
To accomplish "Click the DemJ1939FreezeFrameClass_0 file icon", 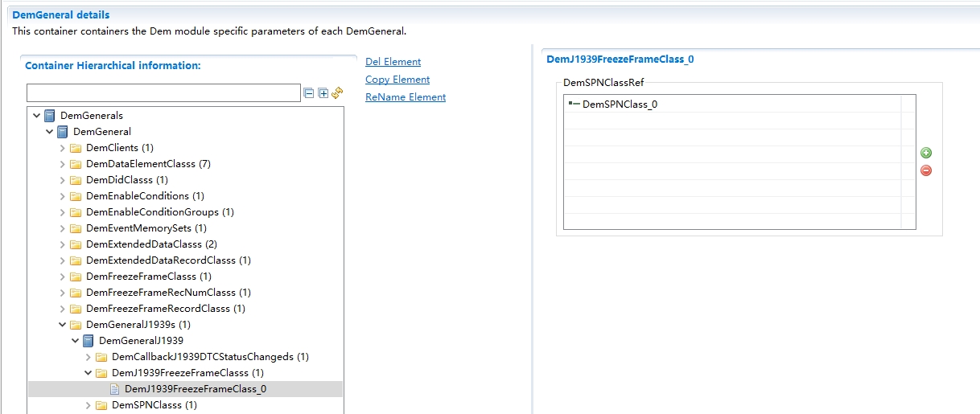I will pyautogui.click(x=114, y=389).
